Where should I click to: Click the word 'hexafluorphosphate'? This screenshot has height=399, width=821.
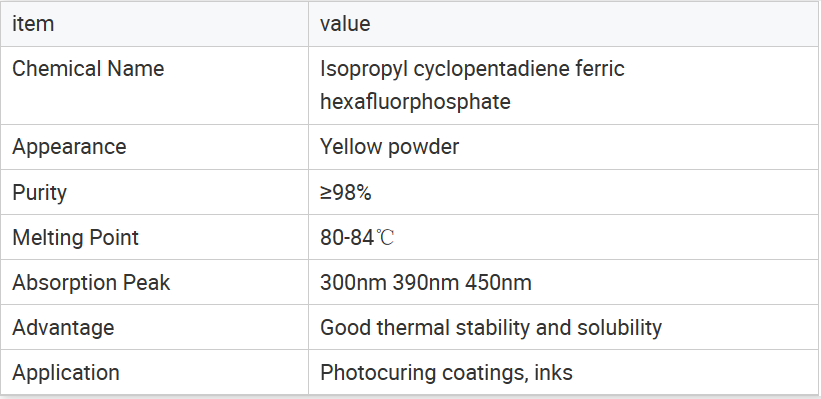click(x=415, y=102)
